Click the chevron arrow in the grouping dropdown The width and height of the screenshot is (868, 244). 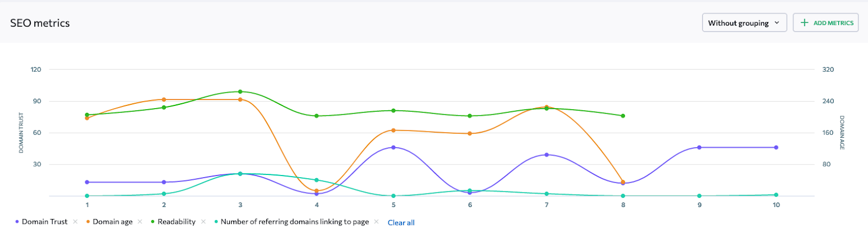click(x=777, y=23)
